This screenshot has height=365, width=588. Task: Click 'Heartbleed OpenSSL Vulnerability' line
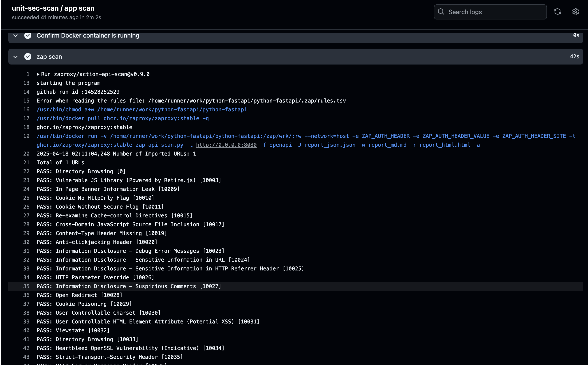pos(130,348)
